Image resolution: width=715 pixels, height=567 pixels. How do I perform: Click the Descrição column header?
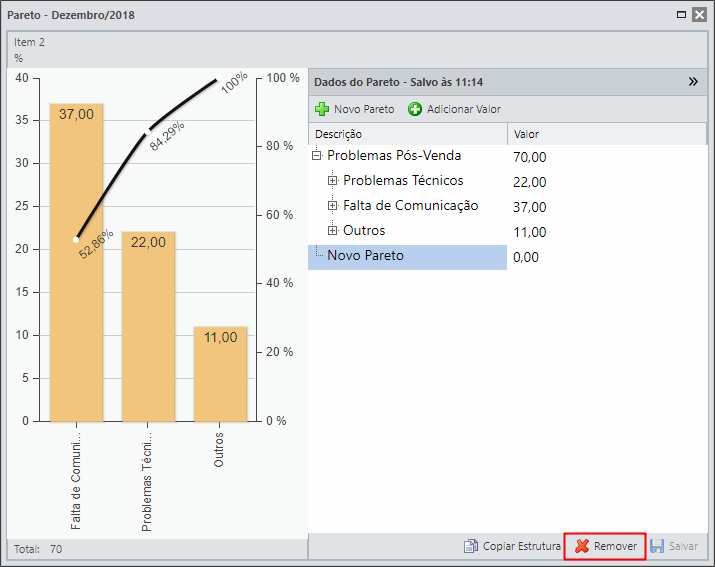point(408,134)
